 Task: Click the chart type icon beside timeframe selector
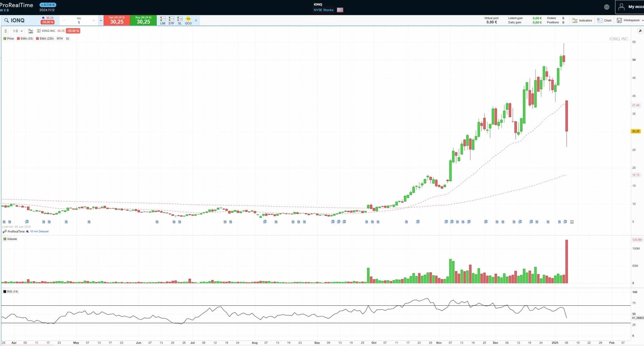pyautogui.click(x=30, y=31)
